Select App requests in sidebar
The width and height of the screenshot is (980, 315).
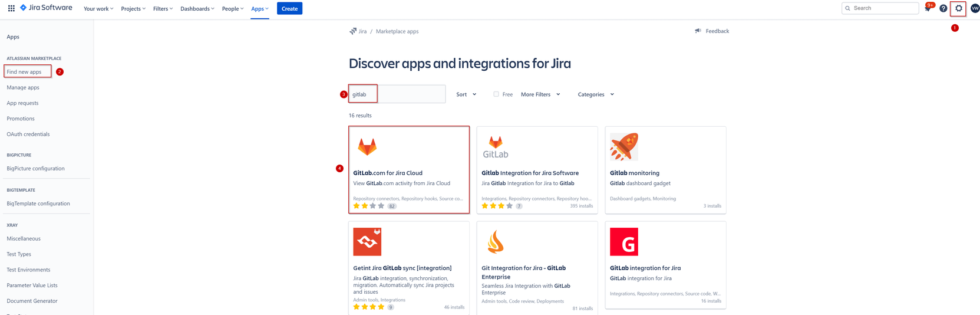pyautogui.click(x=22, y=103)
